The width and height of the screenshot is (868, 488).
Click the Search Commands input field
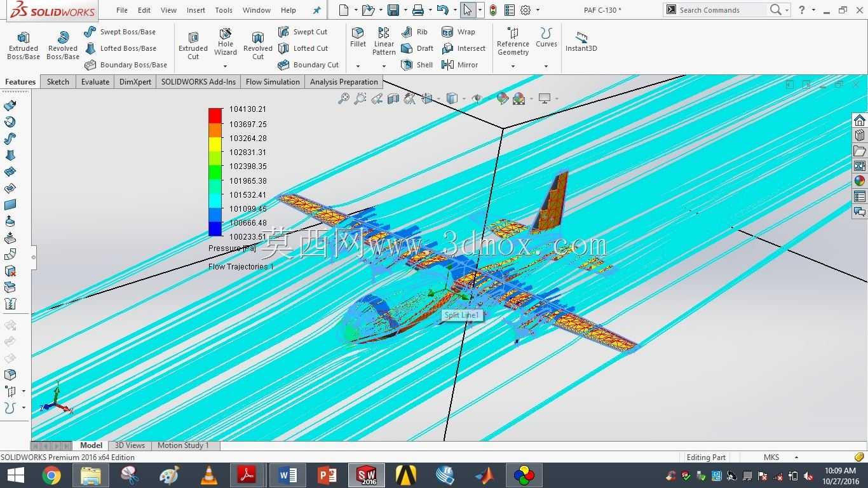point(722,10)
